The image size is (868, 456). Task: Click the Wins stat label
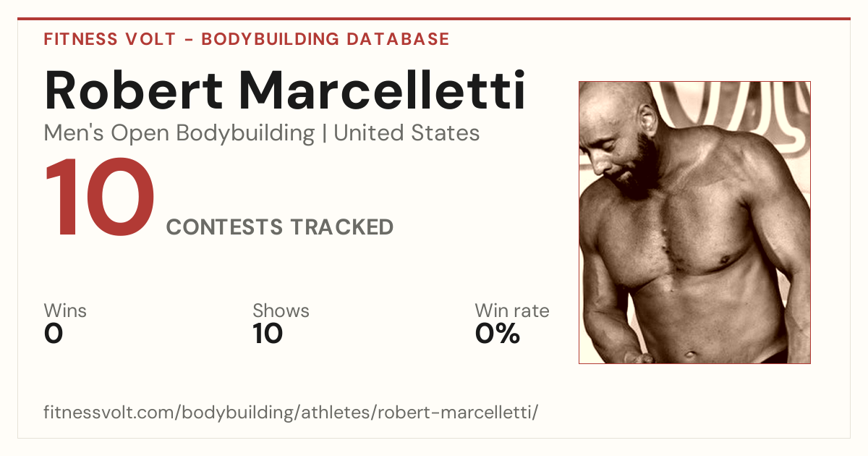pyautogui.click(x=65, y=311)
